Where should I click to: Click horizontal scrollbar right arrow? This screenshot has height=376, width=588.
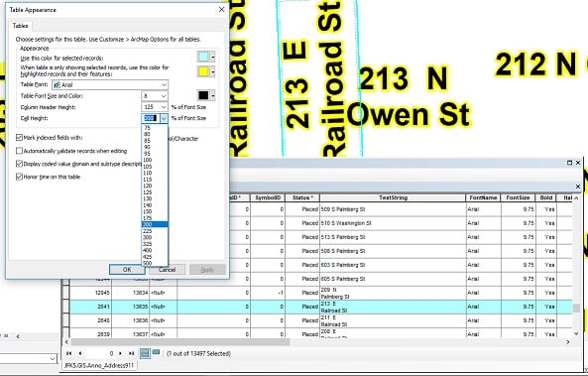coord(568,342)
